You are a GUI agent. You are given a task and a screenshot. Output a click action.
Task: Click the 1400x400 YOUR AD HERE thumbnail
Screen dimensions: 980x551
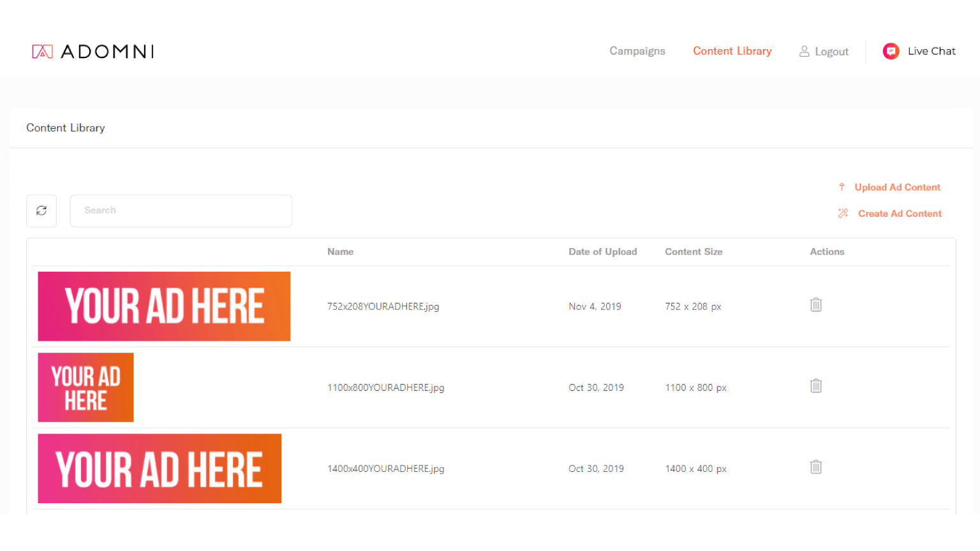[x=160, y=468]
